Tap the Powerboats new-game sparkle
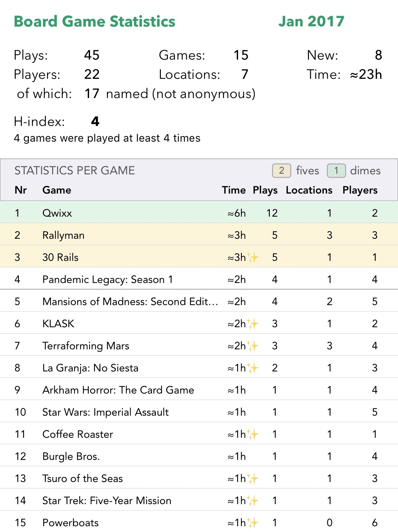The image size is (398, 532). (x=253, y=523)
